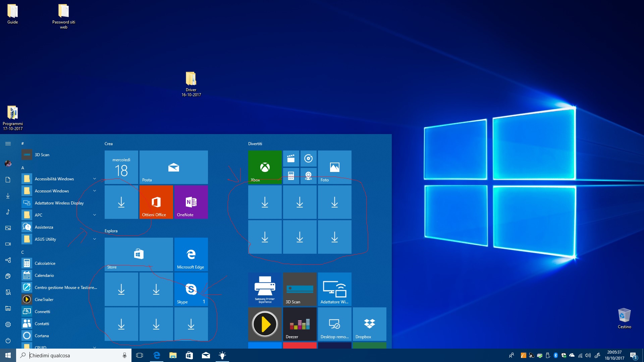Click the Power icon in Start rail
644x362 pixels.
point(8,341)
